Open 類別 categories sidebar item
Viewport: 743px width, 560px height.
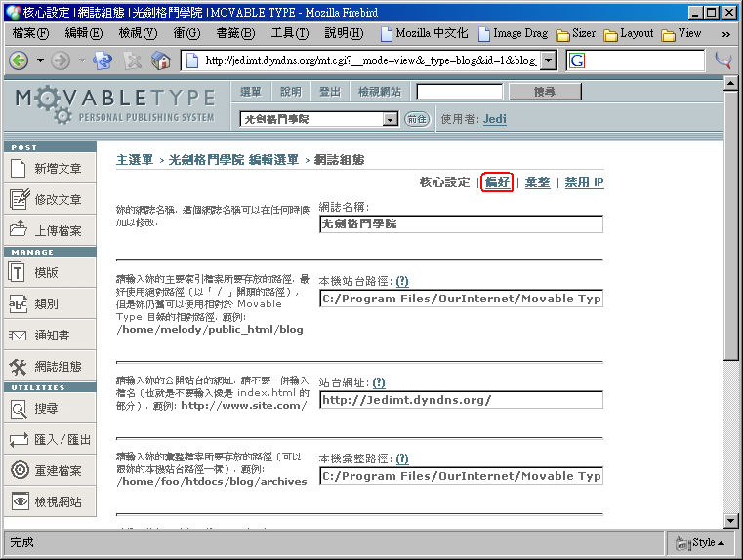click(50, 304)
